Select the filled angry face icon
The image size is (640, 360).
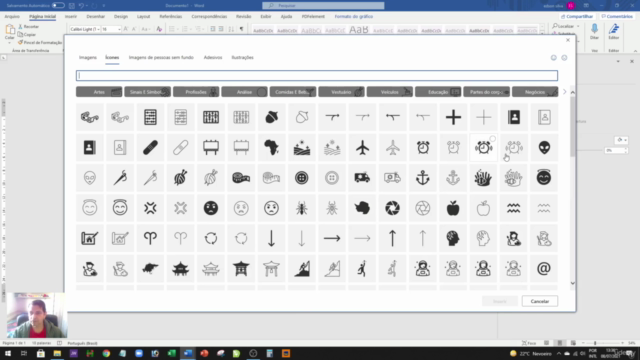pos(211,208)
